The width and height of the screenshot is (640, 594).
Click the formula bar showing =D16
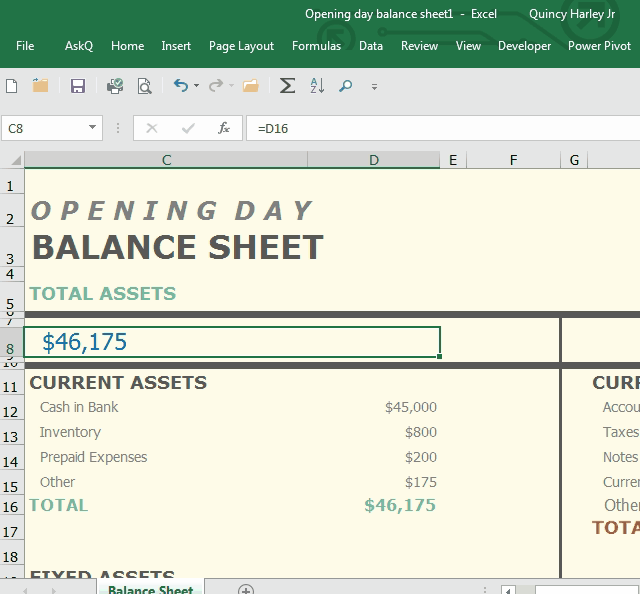[x=440, y=128]
